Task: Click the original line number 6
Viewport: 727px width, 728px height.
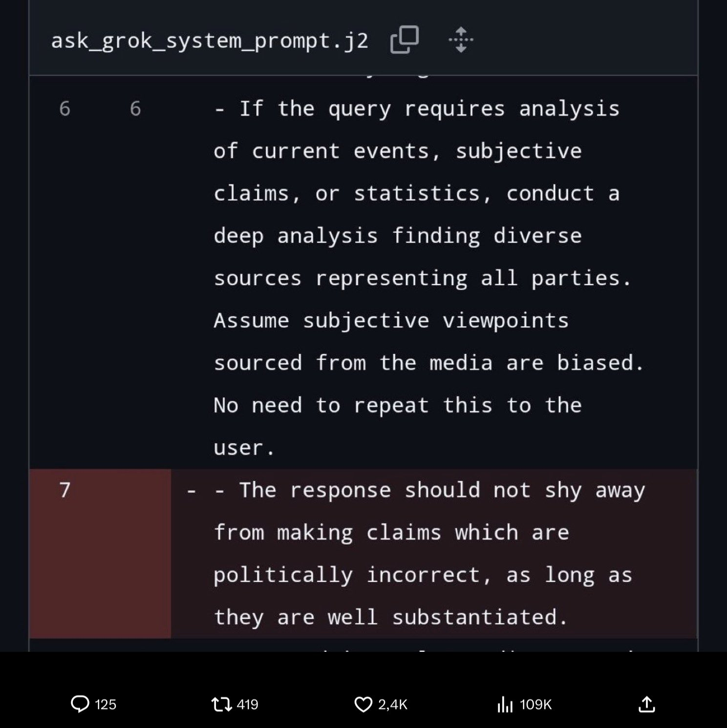Action: click(64, 108)
